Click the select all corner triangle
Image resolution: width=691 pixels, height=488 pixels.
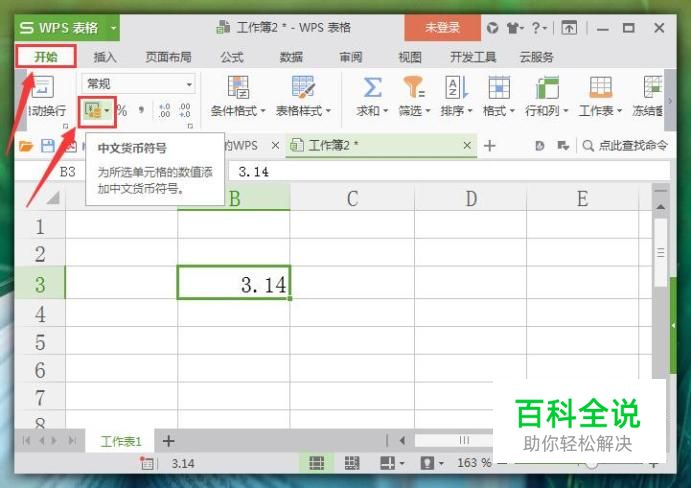[52, 197]
